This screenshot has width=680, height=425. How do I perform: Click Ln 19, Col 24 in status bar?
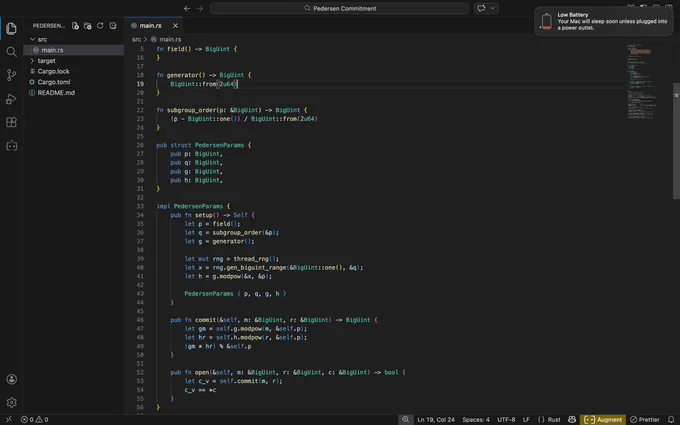point(436,419)
